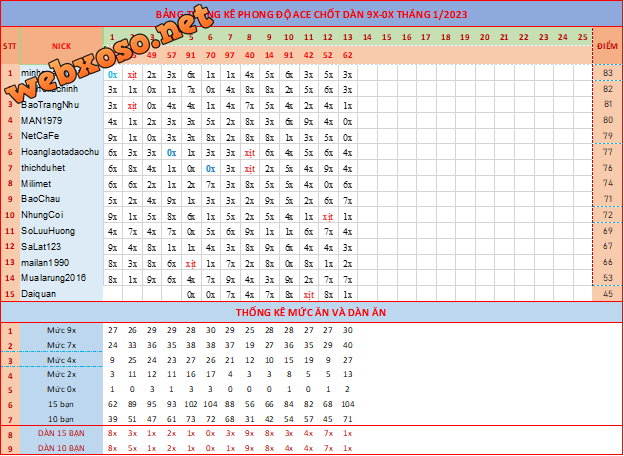The width and height of the screenshot is (624, 456).
Task: Click the Mức 0x row label
Action: pyautogui.click(x=61, y=389)
